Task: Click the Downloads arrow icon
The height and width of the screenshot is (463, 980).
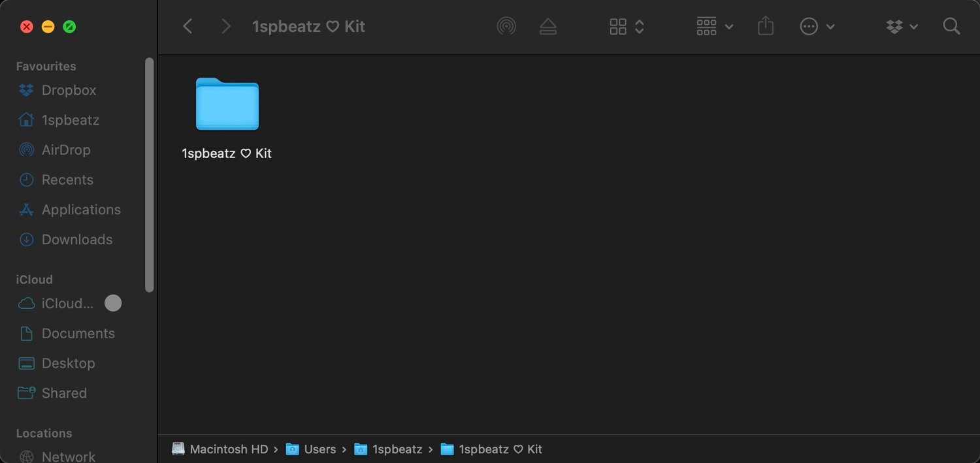Action: click(x=26, y=240)
